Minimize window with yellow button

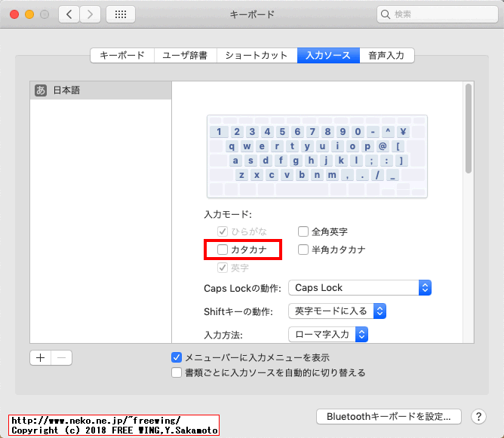pos(29,14)
